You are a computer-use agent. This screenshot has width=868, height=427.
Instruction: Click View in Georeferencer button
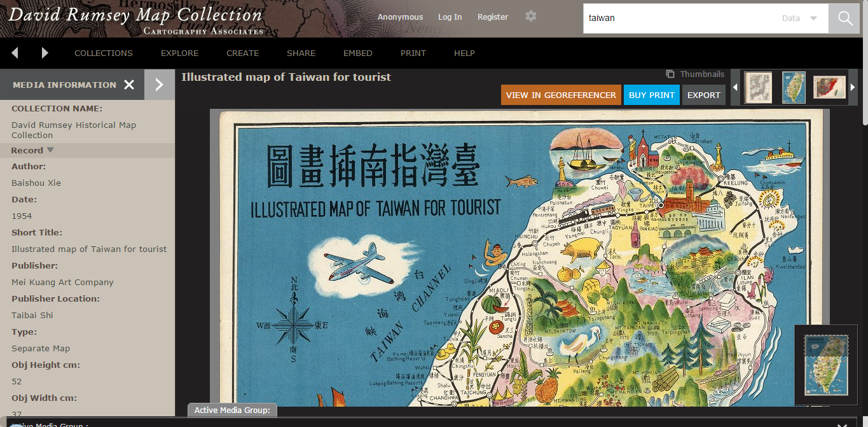coord(561,95)
